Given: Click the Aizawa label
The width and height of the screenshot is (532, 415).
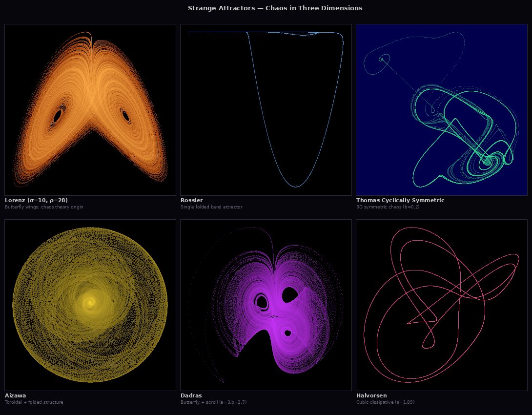Looking at the screenshot, I should (x=17, y=395).
